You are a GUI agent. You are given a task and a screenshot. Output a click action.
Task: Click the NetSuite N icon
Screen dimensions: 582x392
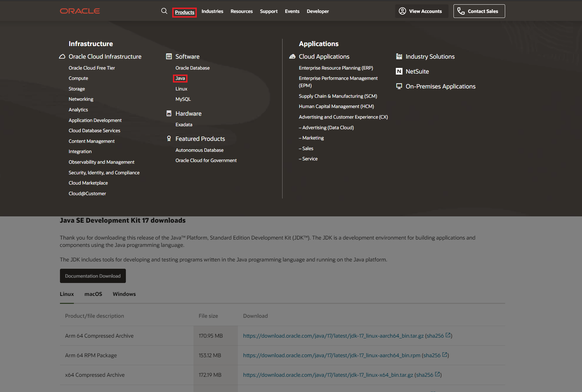pos(399,71)
